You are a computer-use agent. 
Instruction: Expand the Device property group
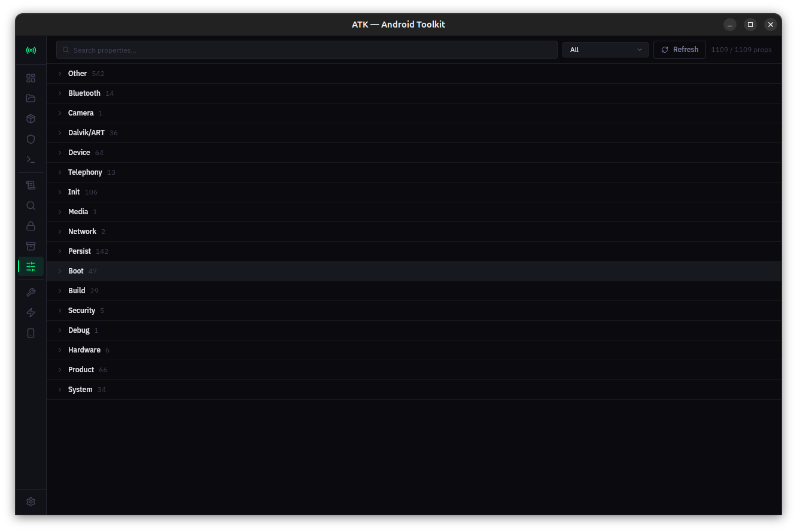point(414,153)
